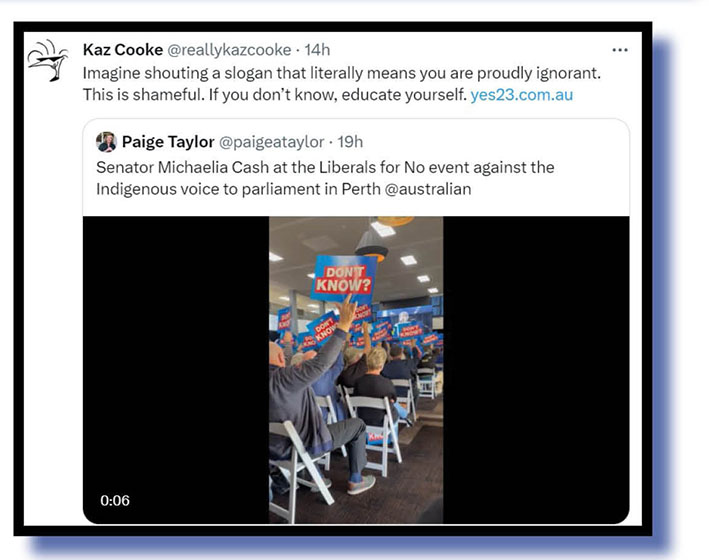Open the three-dot more options menu

tap(619, 50)
